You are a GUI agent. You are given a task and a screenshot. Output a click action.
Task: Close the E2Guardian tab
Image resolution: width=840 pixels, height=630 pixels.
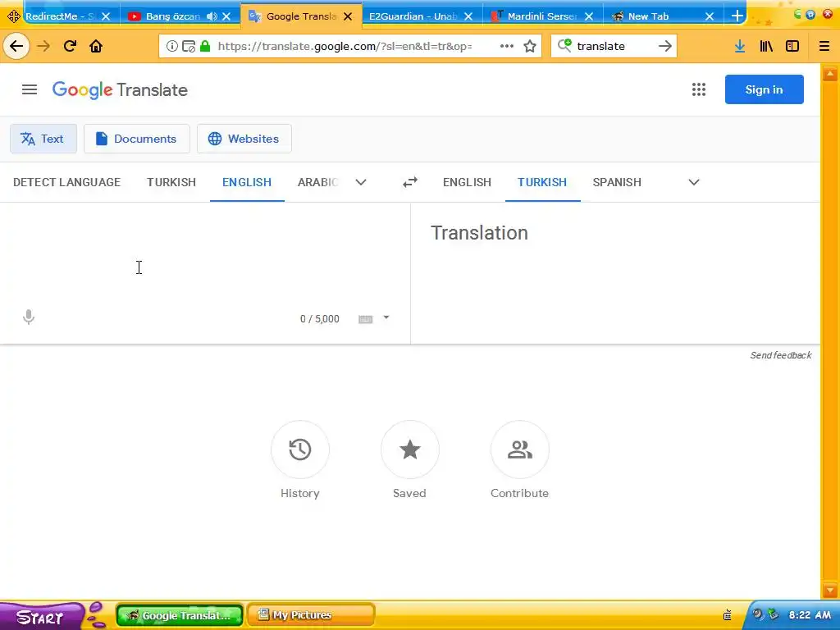pos(468,16)
